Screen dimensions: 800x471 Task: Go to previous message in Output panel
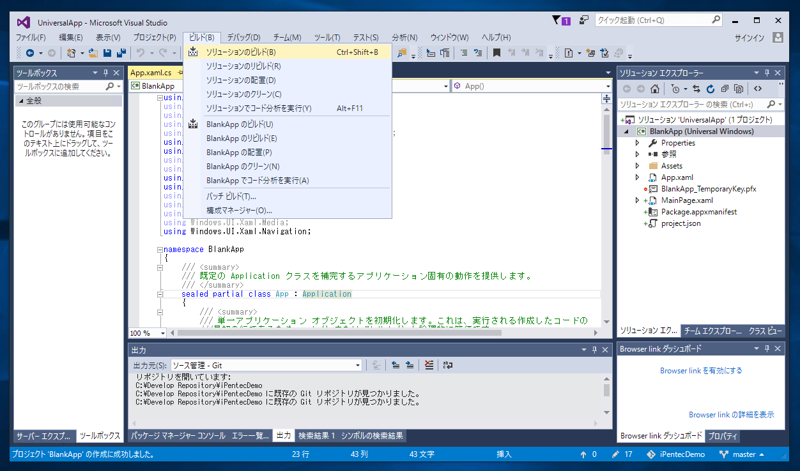pyautogui.click(x=395, y=365)
